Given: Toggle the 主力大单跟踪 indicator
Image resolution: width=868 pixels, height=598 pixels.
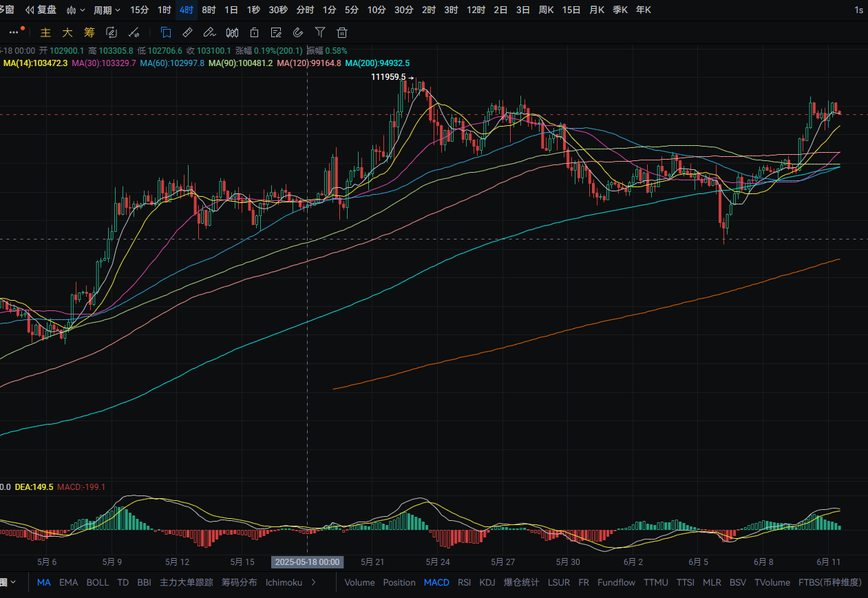Looking at the screenshot, I should tap(187, 582).
